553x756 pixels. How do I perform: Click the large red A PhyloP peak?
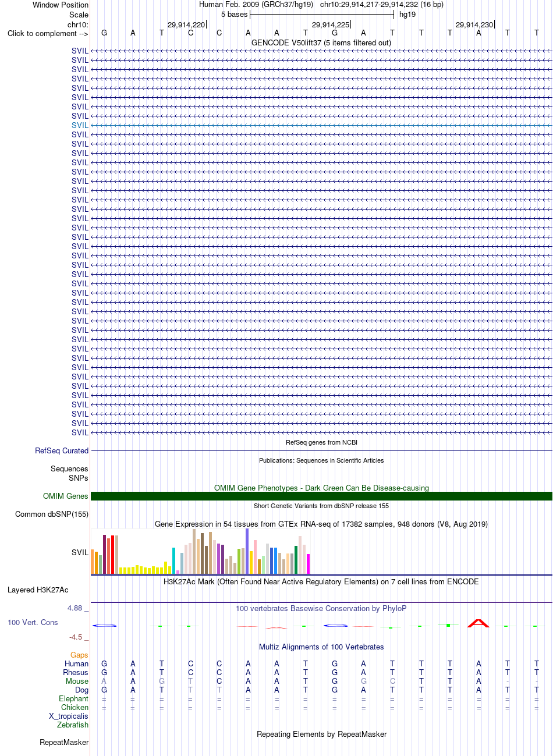(x=478, y=623)
